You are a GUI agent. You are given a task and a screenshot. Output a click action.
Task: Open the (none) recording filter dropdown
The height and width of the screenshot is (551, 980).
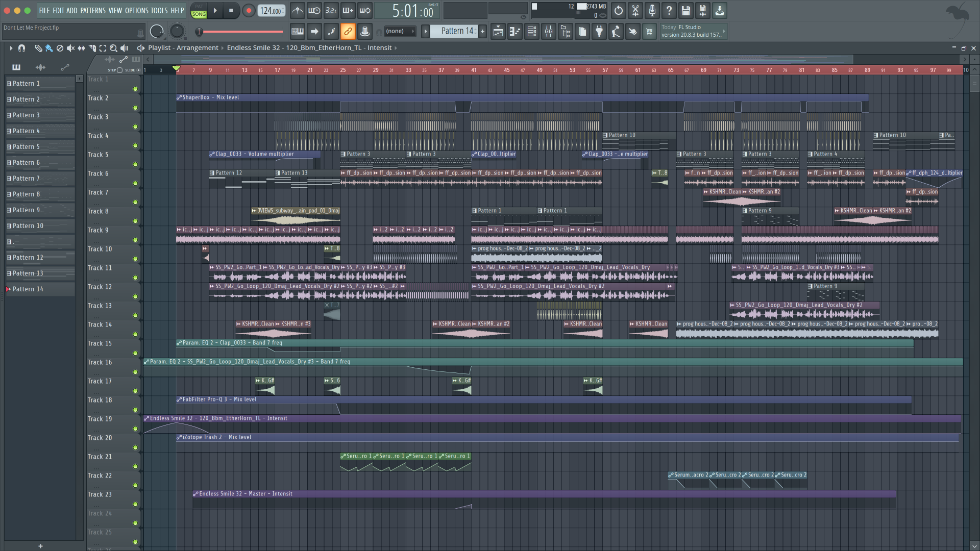click(x=400, y=31)
